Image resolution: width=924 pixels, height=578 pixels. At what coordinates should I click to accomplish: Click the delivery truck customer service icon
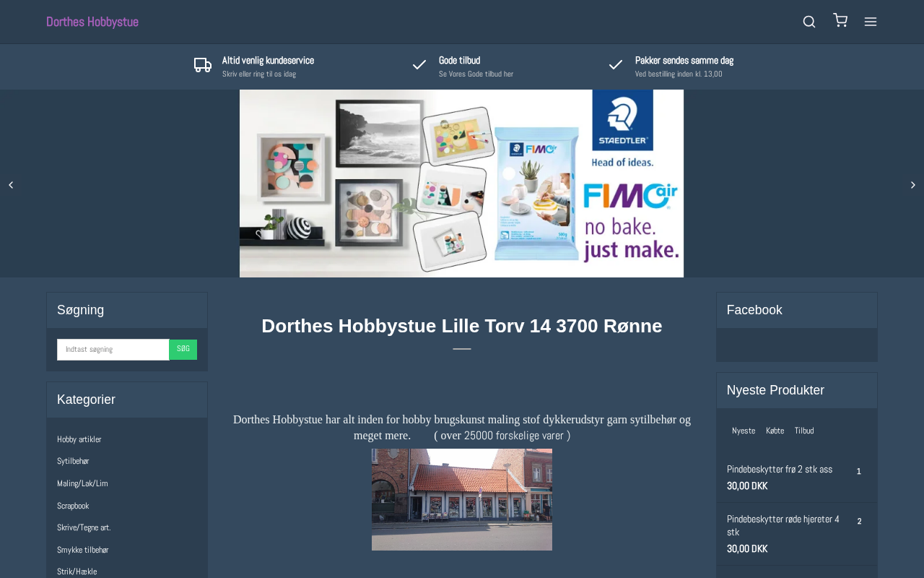point(203,65)
